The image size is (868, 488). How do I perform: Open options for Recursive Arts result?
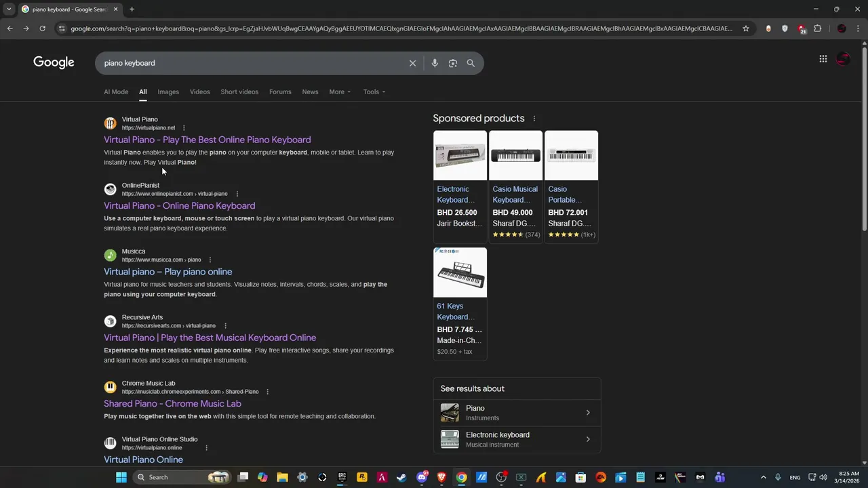(x=225, y=326)
